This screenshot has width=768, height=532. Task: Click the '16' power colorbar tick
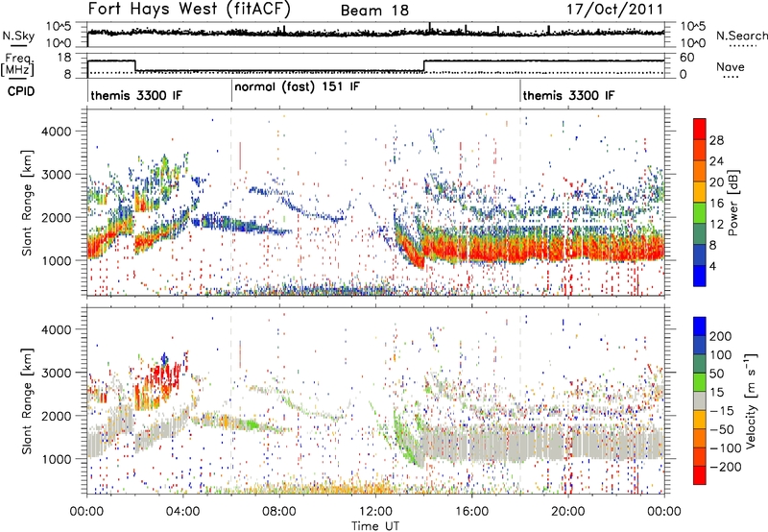pos(716,204)
